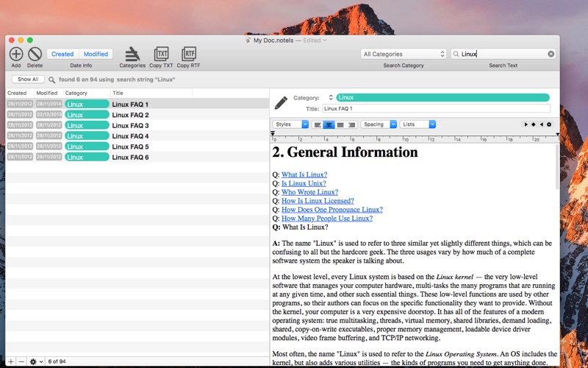
Task: Clear the search text with the X icon
Action: (551, 54)
